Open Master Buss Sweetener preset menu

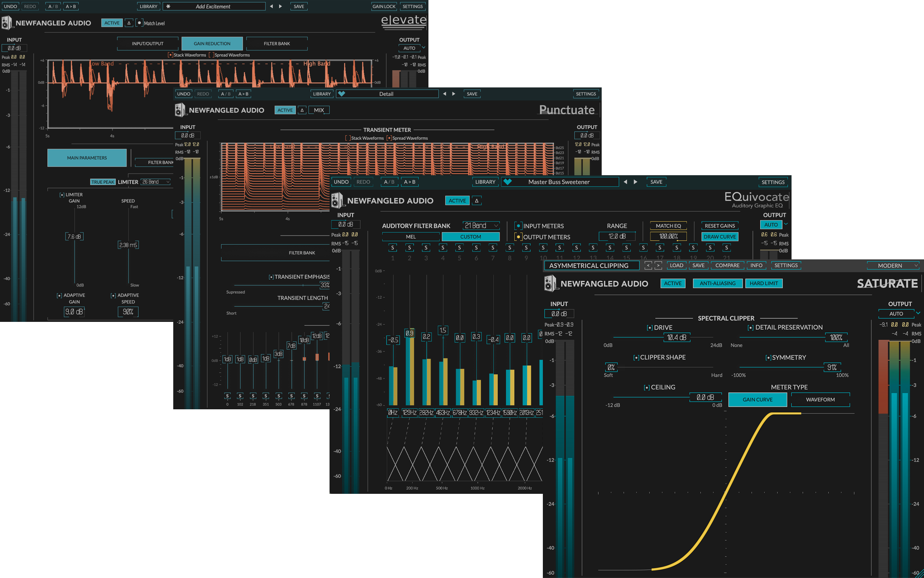pyautogui.click(x=560, y=182)
